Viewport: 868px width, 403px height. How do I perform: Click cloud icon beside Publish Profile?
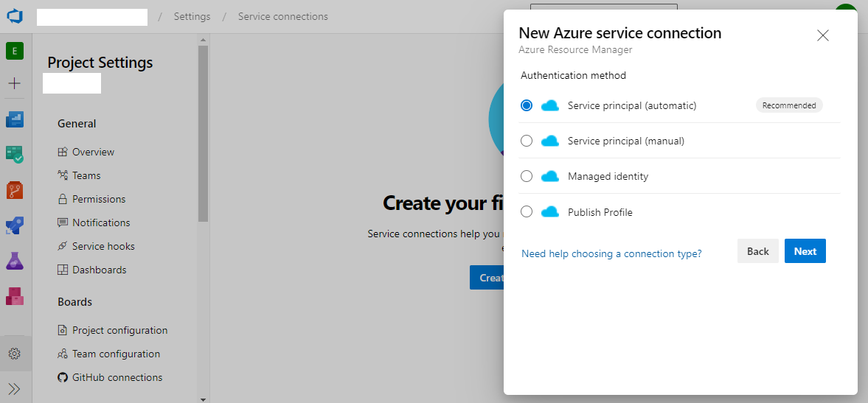(549, 211)
